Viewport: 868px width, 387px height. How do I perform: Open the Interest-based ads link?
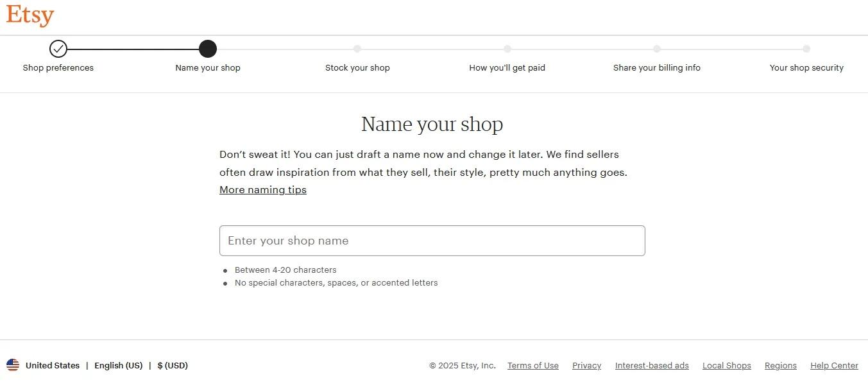(652, 366)
